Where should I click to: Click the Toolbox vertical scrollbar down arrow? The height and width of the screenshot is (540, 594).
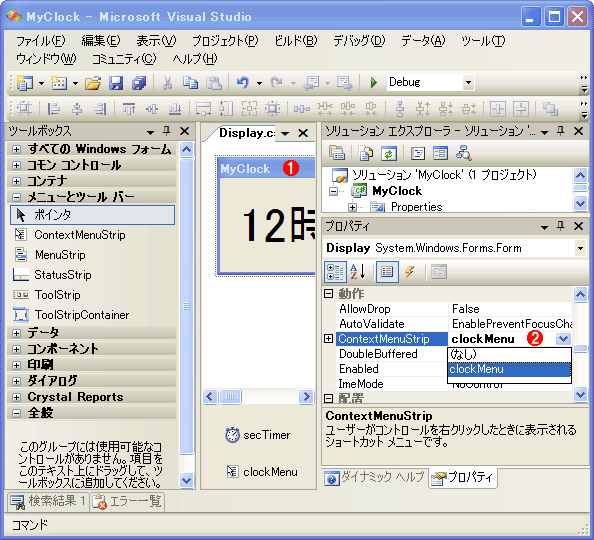pyautogui.click(x=186, y=481)
